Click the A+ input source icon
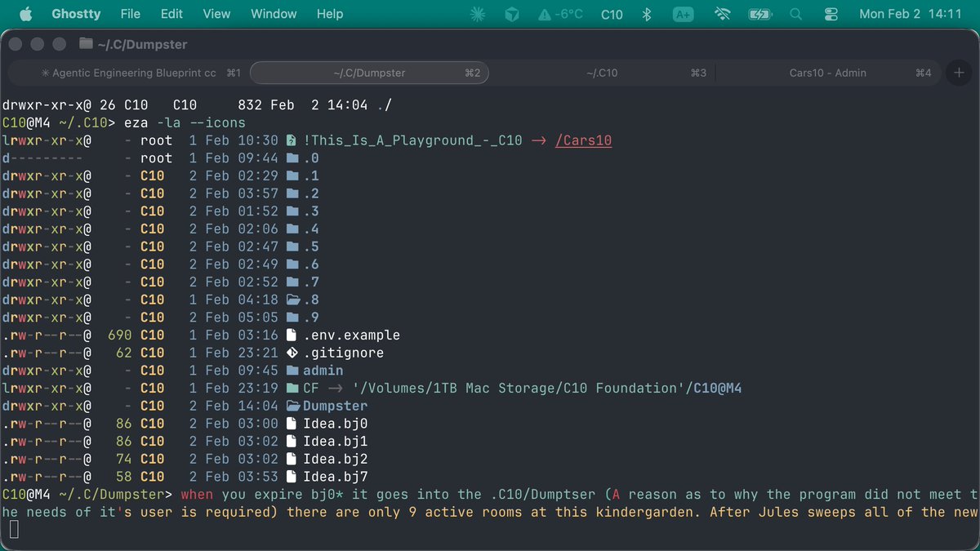 [683, 14]
